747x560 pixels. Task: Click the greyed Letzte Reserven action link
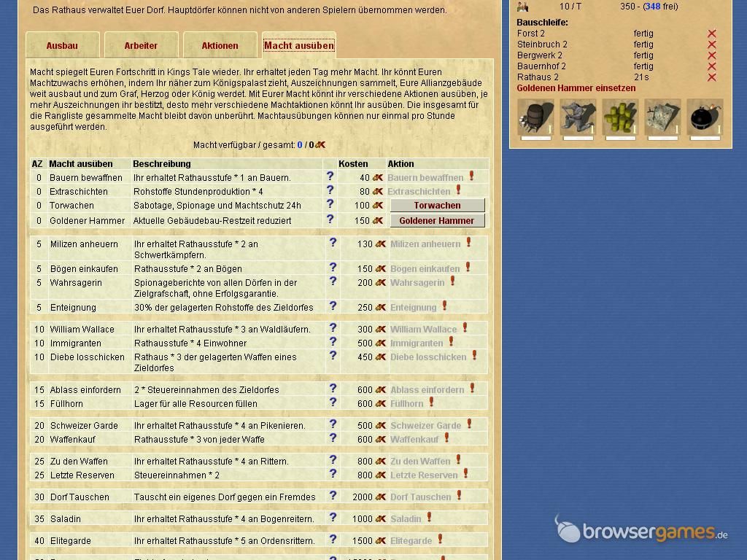point(424,475)
